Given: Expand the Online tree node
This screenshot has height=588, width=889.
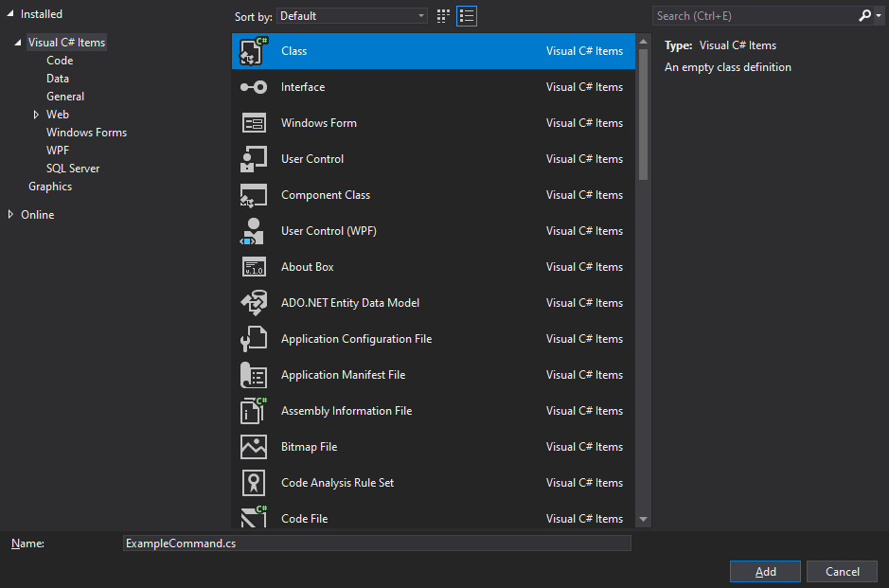Looking at the screenshot, I should 10,214.
